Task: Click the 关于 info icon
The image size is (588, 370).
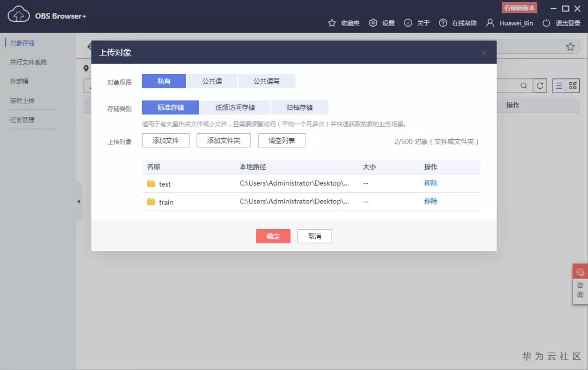Action: tap(408, 23)
